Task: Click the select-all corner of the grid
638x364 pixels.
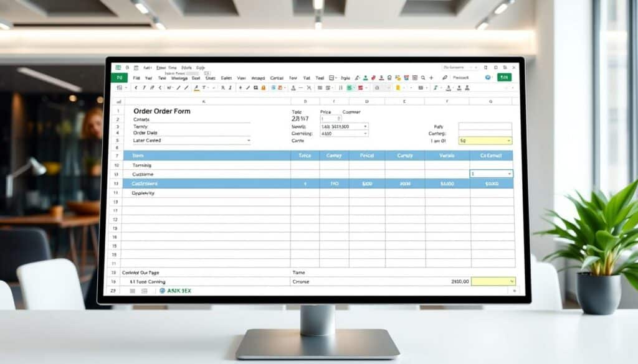Action: [x=118, y=101]
